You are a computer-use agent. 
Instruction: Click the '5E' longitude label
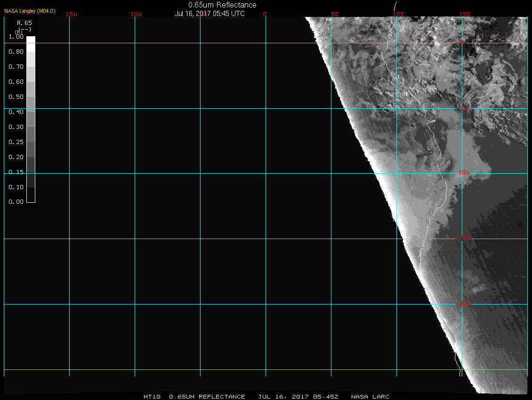(335, 14)
